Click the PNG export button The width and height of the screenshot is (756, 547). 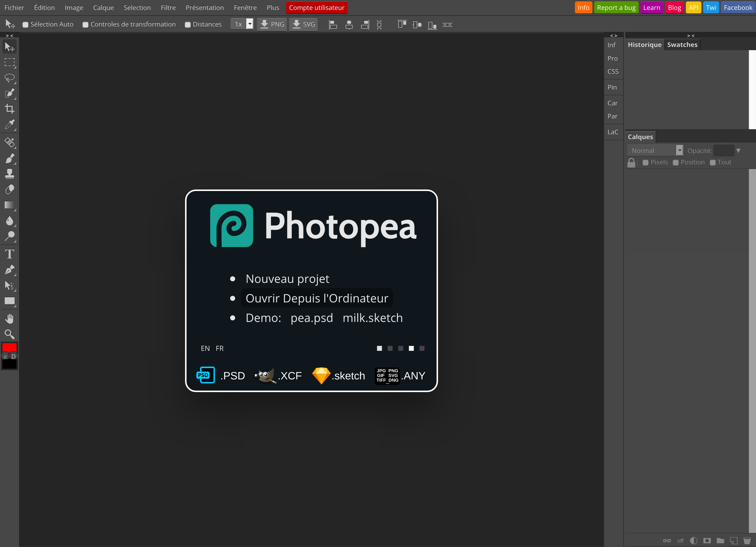272,24
